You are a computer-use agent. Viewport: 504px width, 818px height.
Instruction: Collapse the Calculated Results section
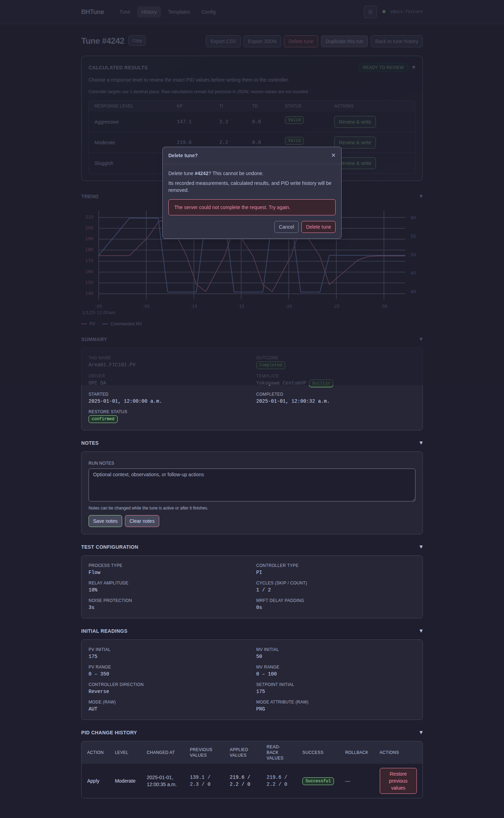pos(414,68)
